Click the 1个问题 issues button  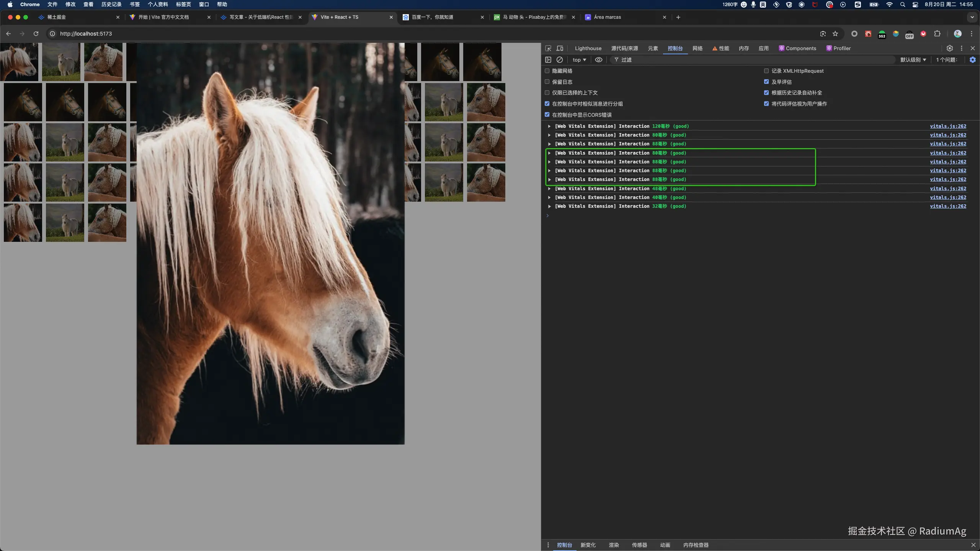coord(946,60)
